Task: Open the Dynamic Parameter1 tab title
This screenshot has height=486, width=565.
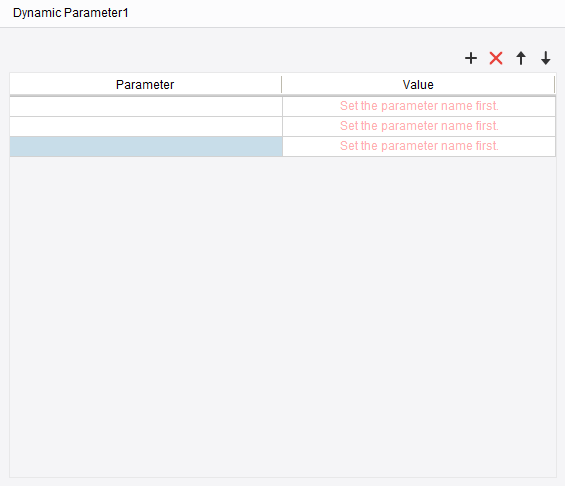Action: click(x=71, y=13)
